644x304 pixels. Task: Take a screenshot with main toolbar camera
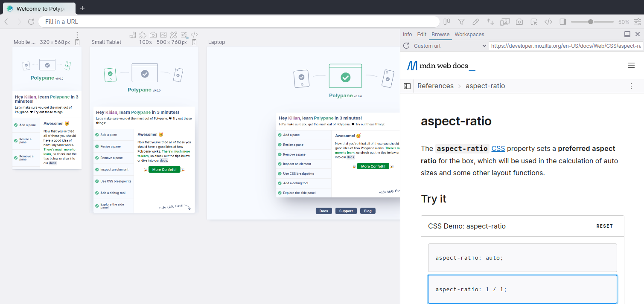point(519,22)
